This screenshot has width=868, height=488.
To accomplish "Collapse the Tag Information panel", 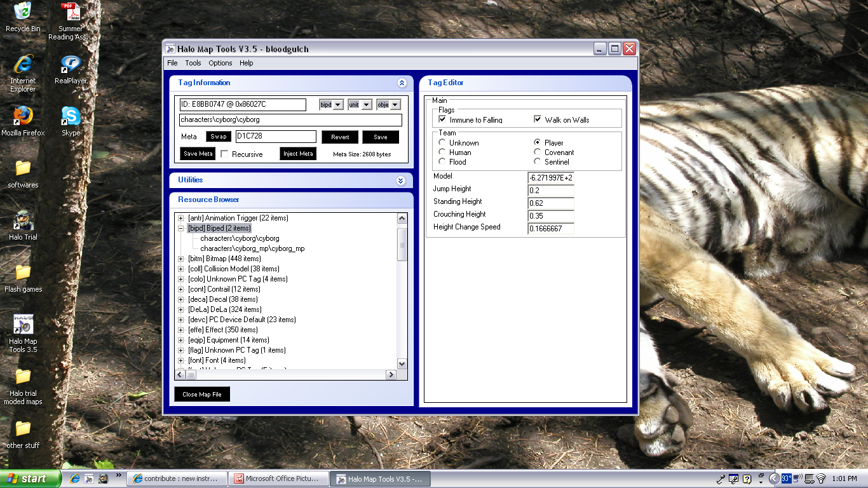I will click(x=401, y=83).
